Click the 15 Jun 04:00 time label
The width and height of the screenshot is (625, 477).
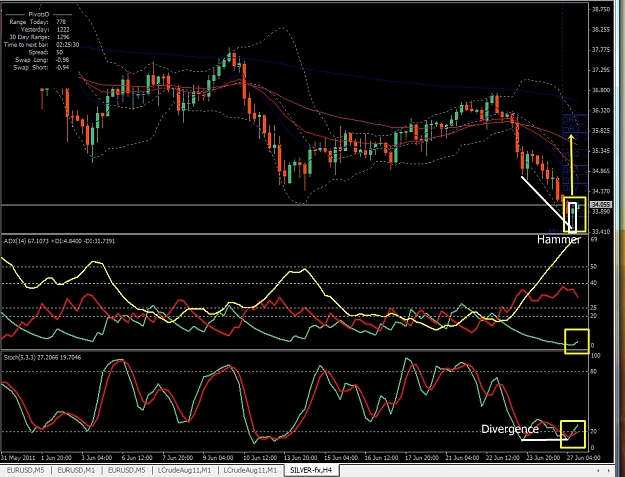340,457
